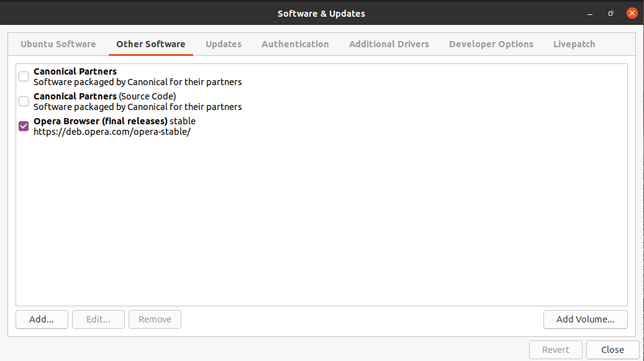
Task: Switch to the Developer Options tab
Action: tap(491, 44)
